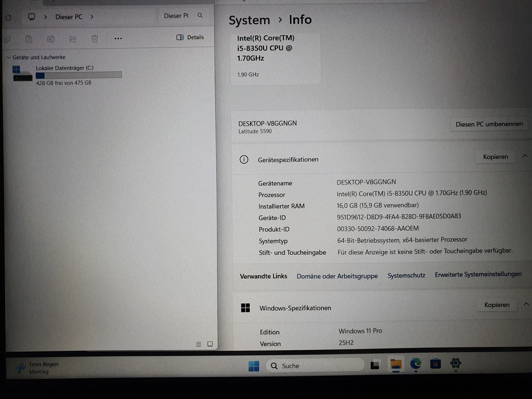Screen dimensions: 532x399
Task: Collapse the Gerätespezifikationen section chevron
Action: point(525,156)
